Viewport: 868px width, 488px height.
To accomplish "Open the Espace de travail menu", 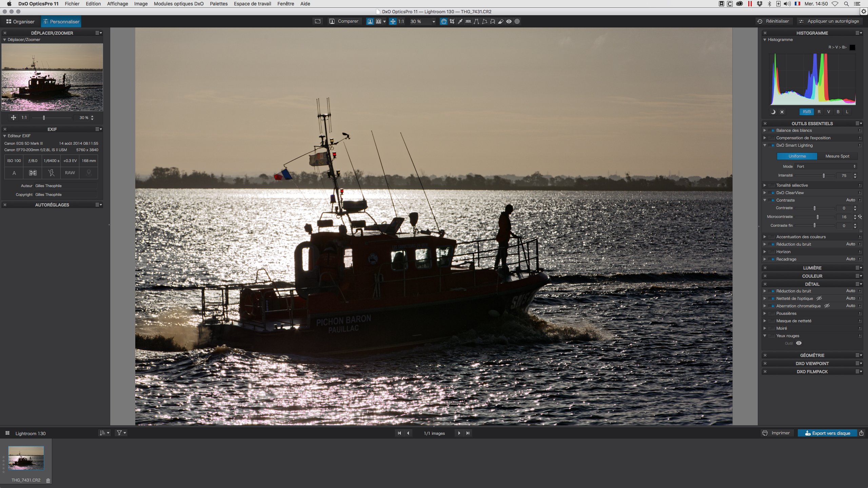I will (252, 4).
